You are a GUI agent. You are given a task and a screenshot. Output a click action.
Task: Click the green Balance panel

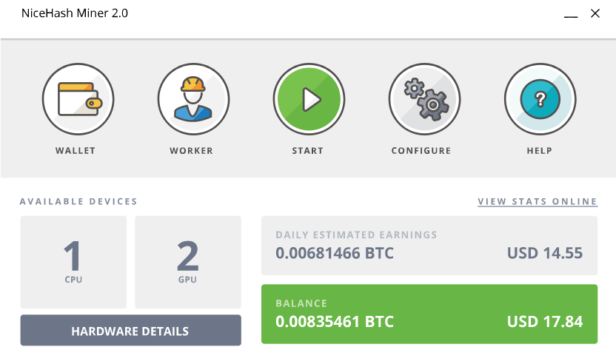coord(429,314)
